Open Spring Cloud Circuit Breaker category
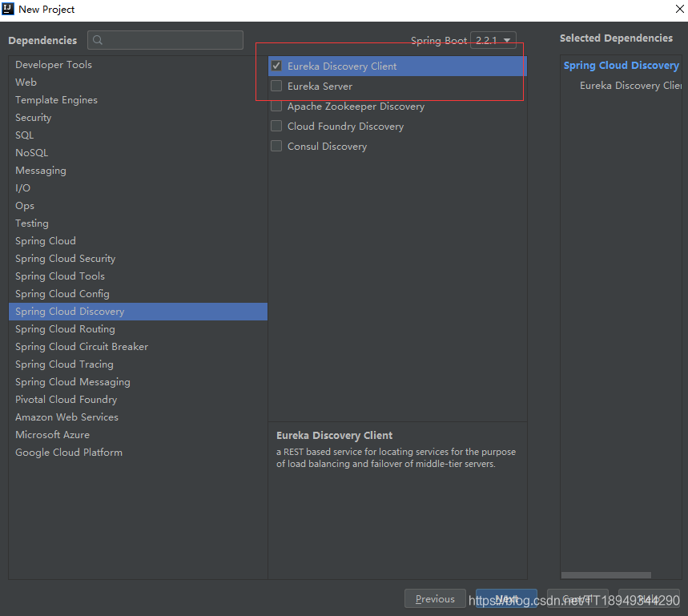688x616 pixels. 138,347
